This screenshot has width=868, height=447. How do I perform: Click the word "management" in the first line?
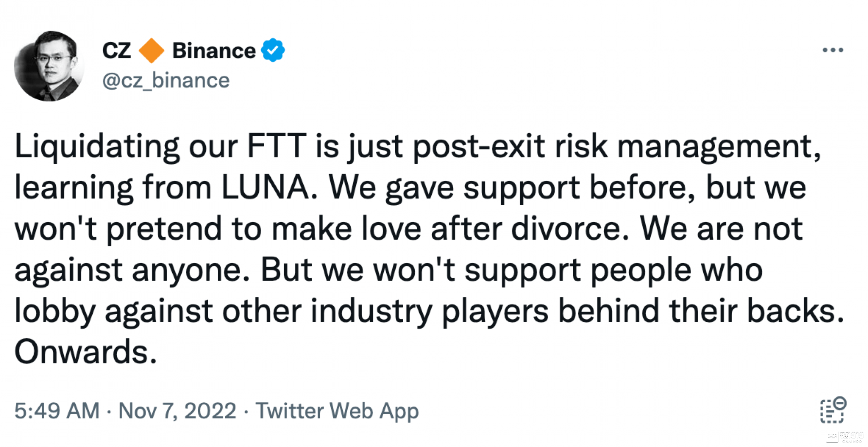click(719, 146)
